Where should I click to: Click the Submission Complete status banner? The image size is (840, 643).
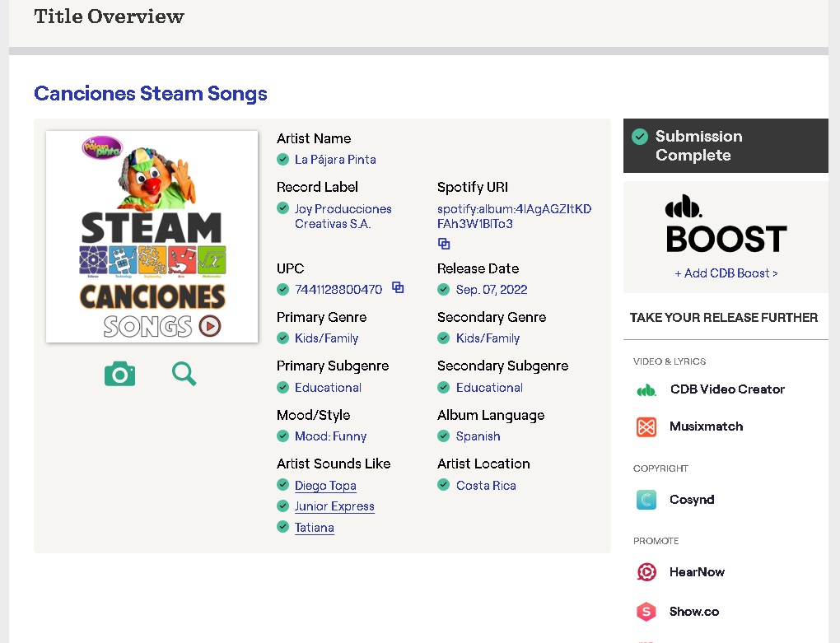click(x=726, y=146)
